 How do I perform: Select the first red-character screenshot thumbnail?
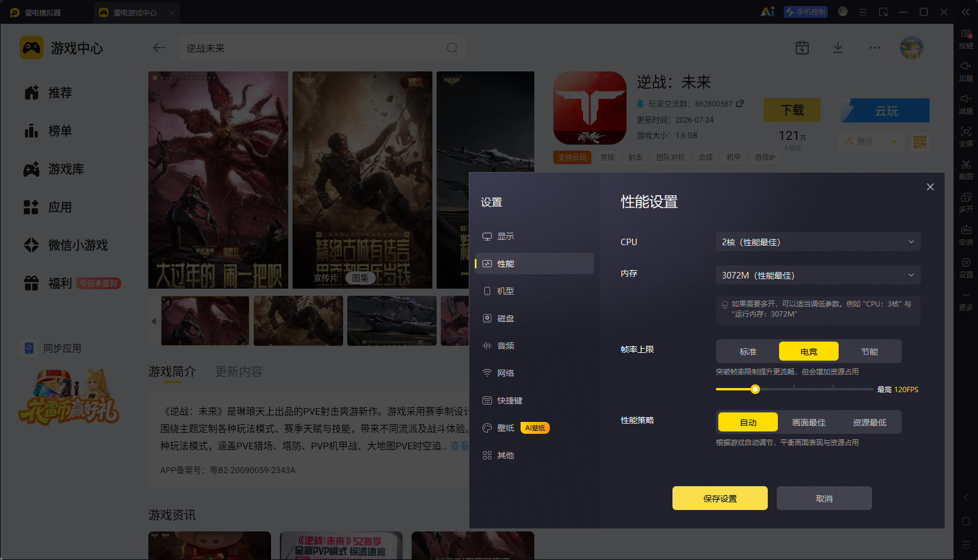[x=205, y=321]
